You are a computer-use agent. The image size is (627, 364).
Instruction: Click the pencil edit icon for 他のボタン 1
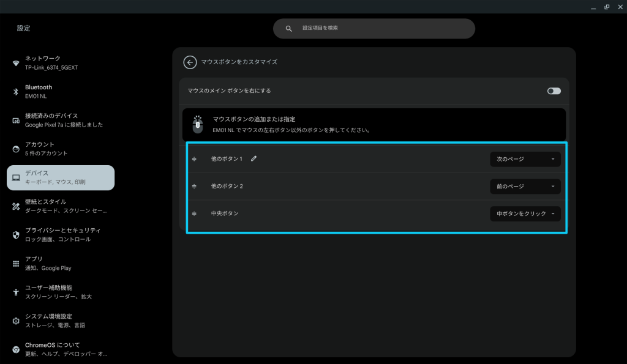click(x=254, y=158)
